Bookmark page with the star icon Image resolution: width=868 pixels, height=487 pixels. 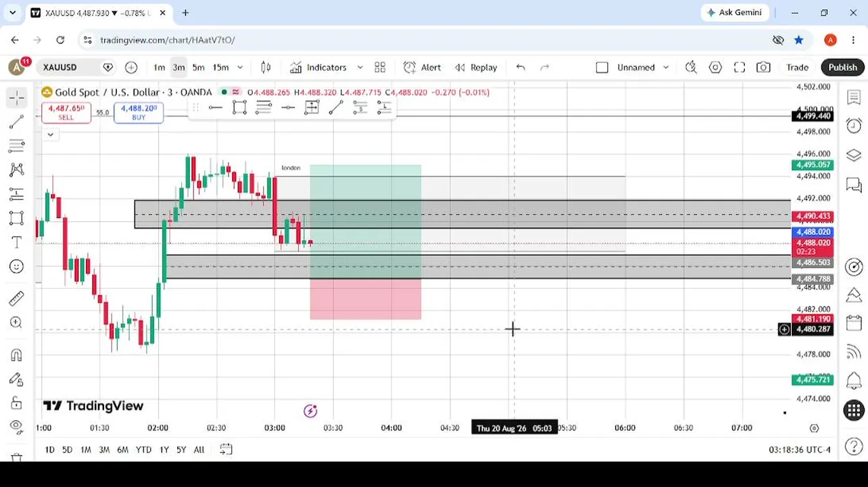click(799, 40)
